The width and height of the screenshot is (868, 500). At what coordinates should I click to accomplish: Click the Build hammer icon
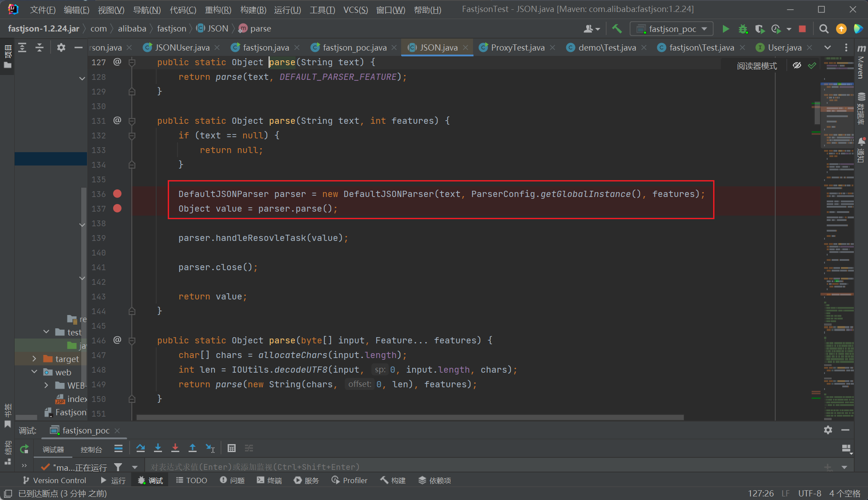point(617,29)
